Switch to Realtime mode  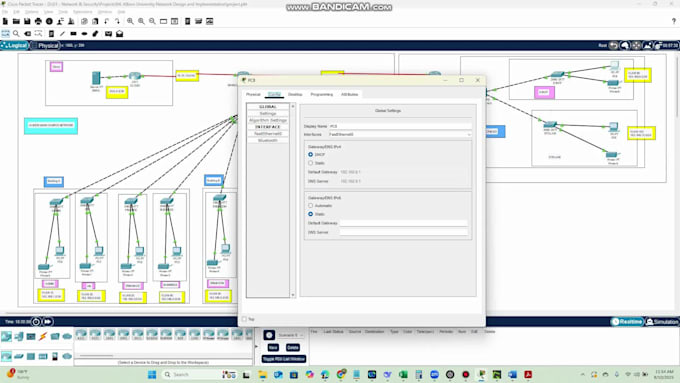tap(627, 322)
